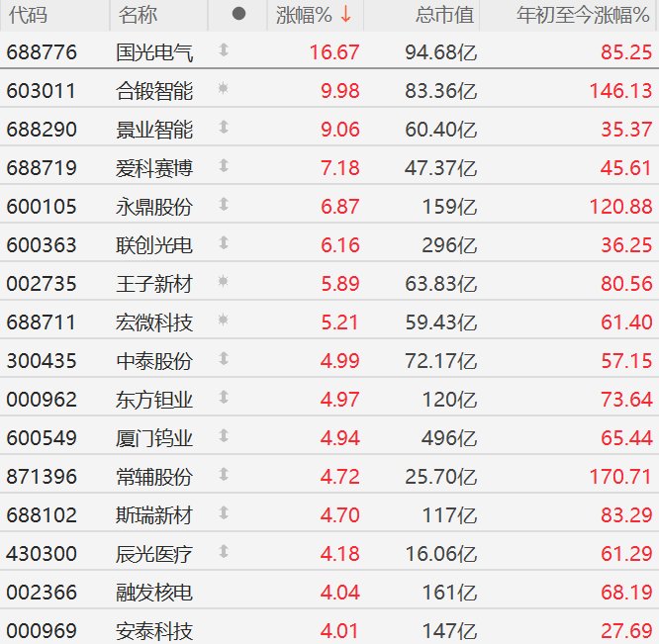The image size is (659, 644).
Task: Click marker icon in 常辅股份 row
Action: coord(224,474)
